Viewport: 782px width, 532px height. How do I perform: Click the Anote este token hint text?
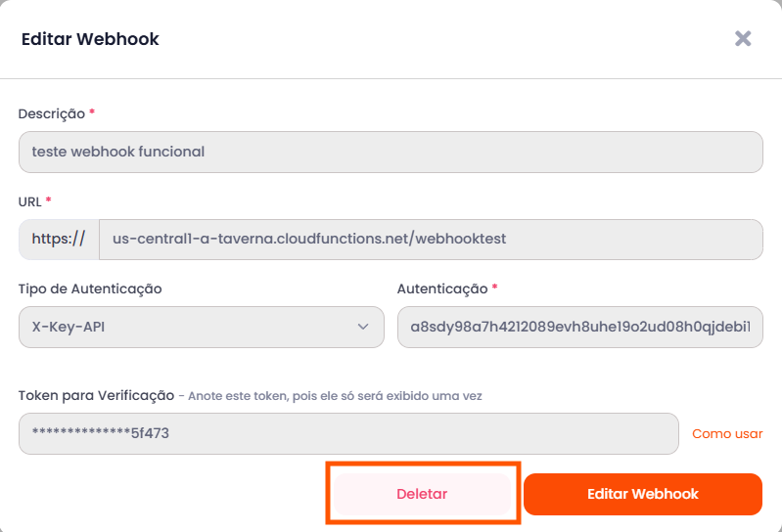coord(335,397)
